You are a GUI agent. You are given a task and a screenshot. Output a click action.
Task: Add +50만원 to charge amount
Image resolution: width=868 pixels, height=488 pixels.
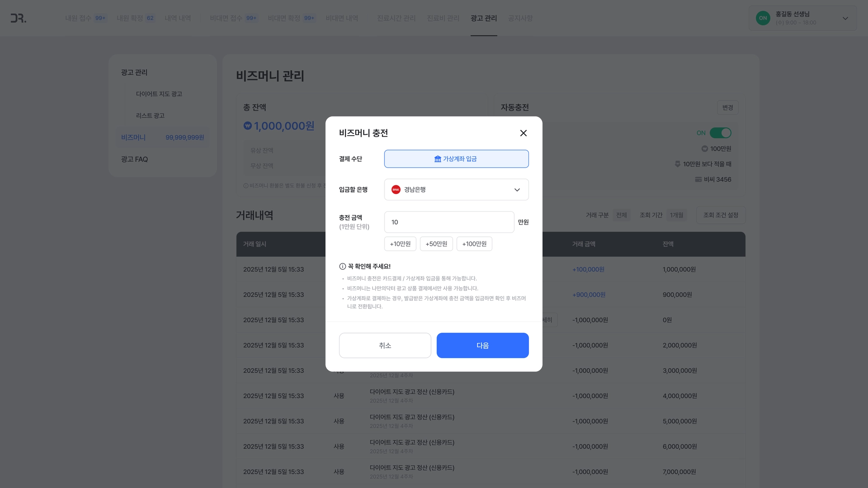436,244
